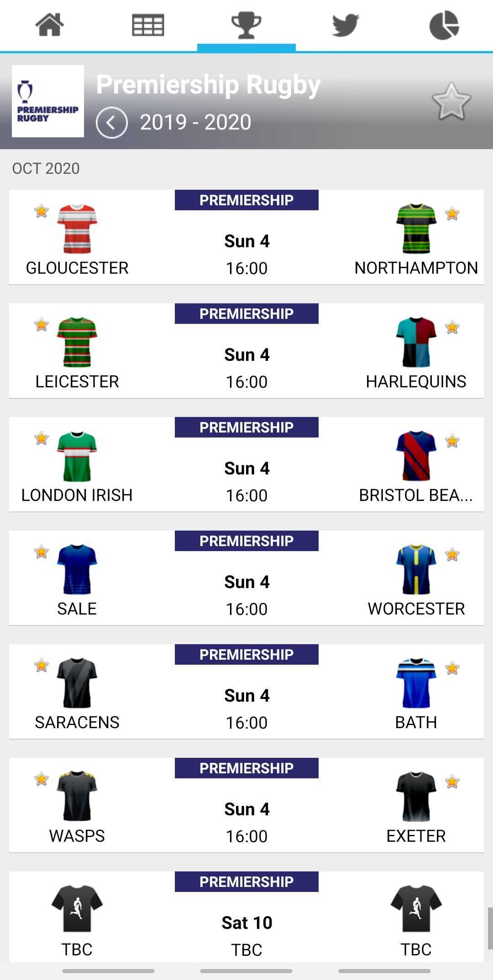Tap the Worcester blue and yellow jersey
The image size is (493, 980).
(416, 569)
